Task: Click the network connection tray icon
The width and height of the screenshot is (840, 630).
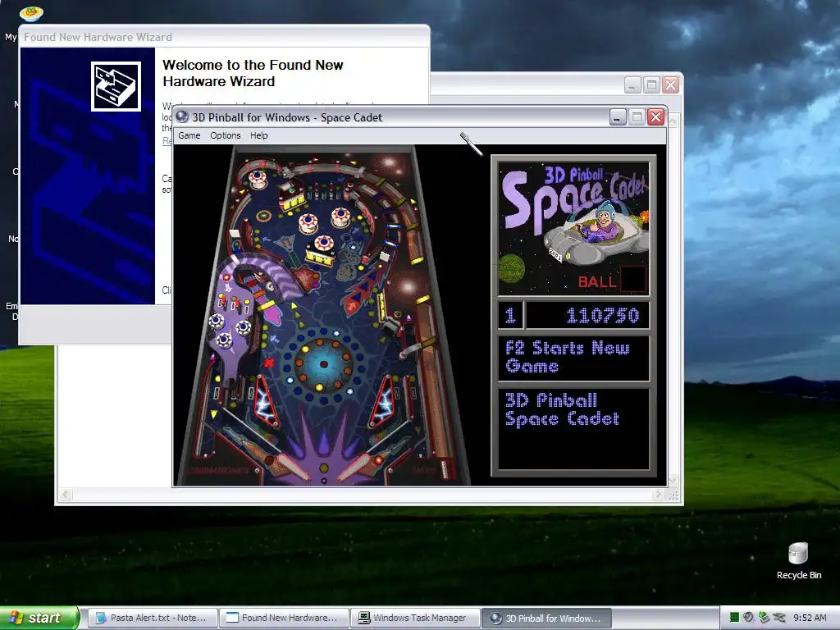Action: coord(779,618)
